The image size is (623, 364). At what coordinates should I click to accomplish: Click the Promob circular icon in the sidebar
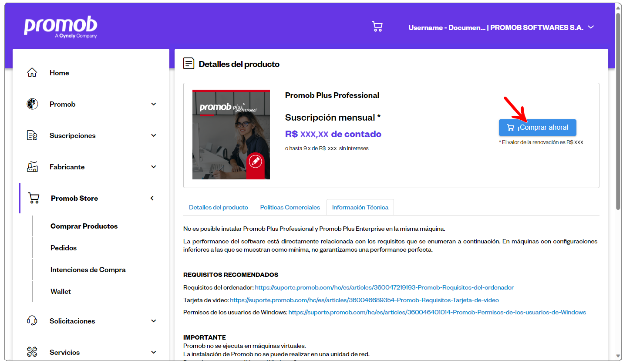[32, 104]
